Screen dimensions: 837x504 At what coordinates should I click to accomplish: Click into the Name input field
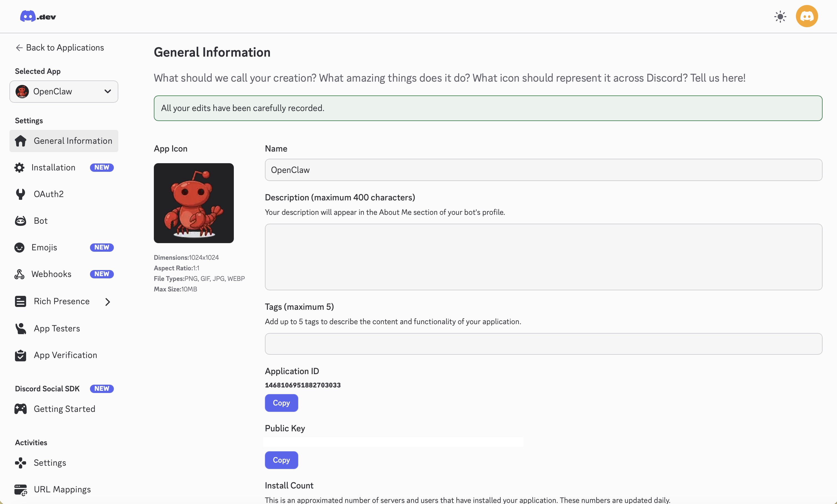click(x=543, y=170)
